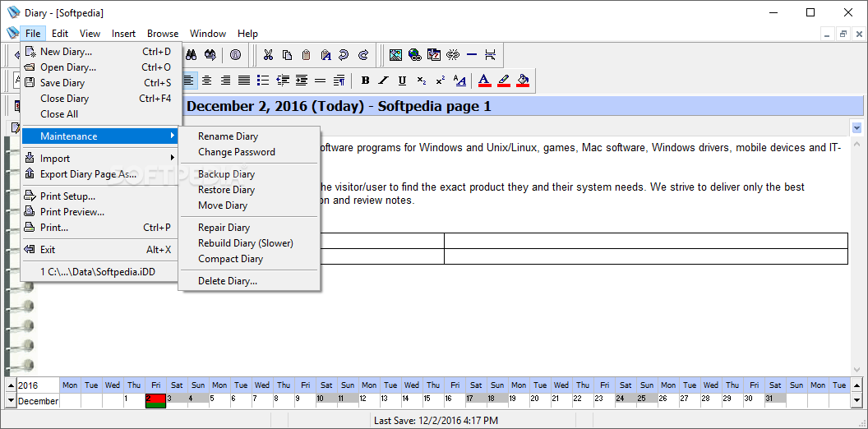Screen dimensions: 868x429
Task: Click the Find binoculars icon
Action: (191, 55)
